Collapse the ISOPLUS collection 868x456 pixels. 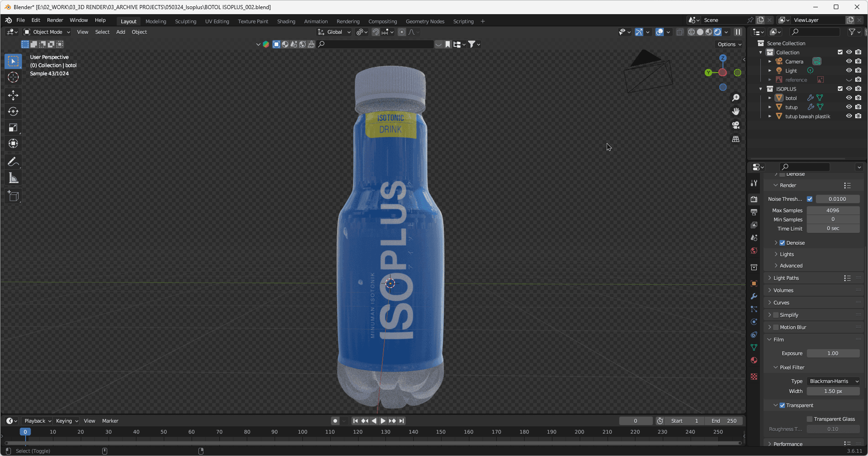(x=761, y=89)
